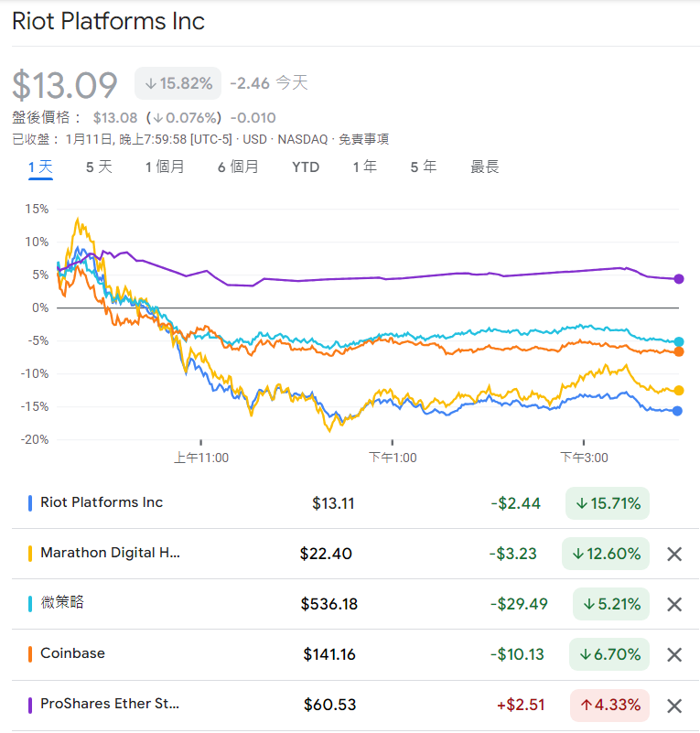The width and height of the screenshot is (700, 733).
Task: Open Coinbase comparison row
Action: click(x=355, y=654)
